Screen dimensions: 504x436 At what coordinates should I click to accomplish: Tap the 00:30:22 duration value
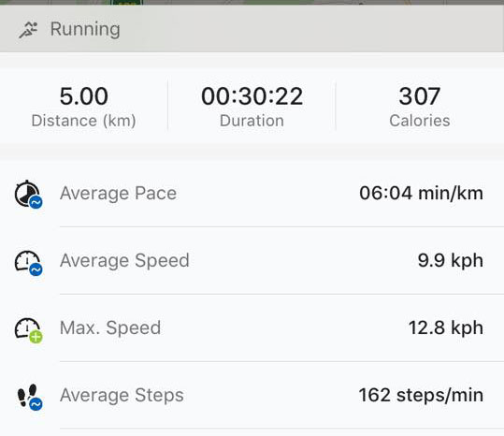pyautogui.click(x=252, y=96)
